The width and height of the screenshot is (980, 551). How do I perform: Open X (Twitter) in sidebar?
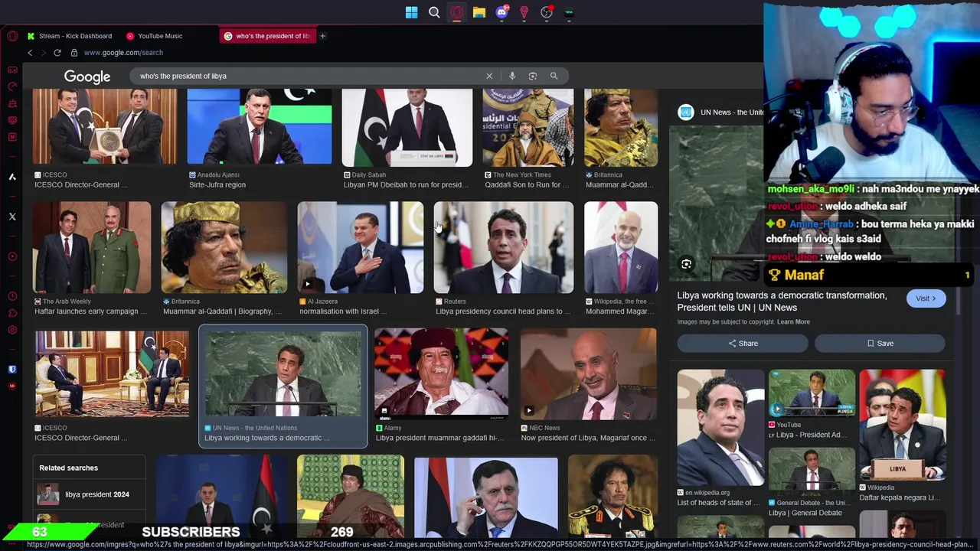click(x=12, y=217)
